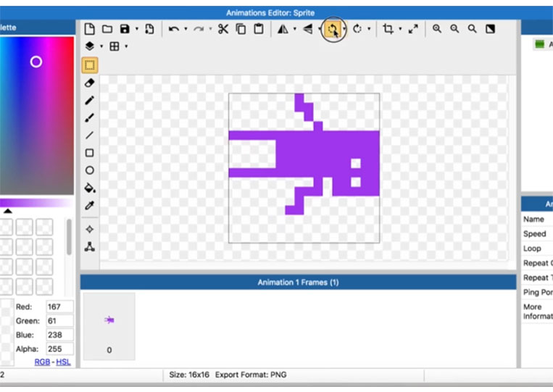
Task: Expand the layers icon dropdown arrow
Action: coord(101,46)
